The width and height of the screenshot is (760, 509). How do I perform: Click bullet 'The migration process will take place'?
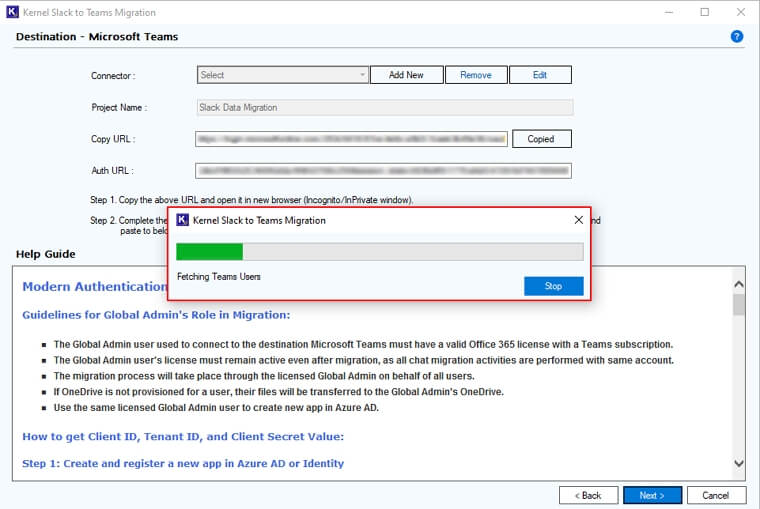pyautogui.click(x=264, y=376)
